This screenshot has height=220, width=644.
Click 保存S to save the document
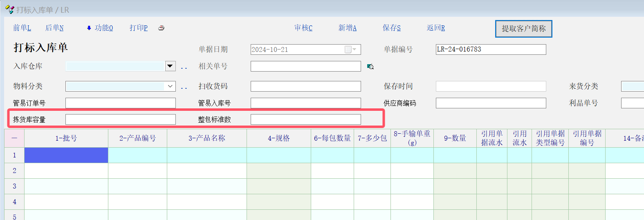click(x=392, y=28)
